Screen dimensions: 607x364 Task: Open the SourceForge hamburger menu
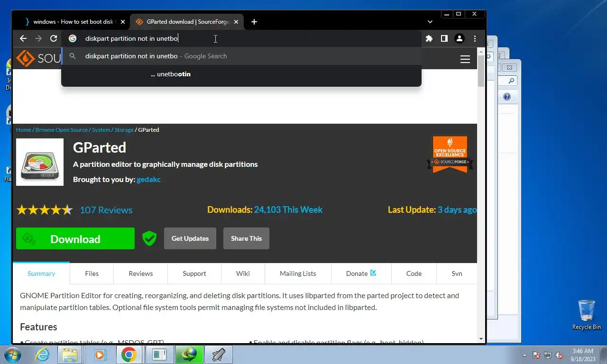(x=465, y=59)
